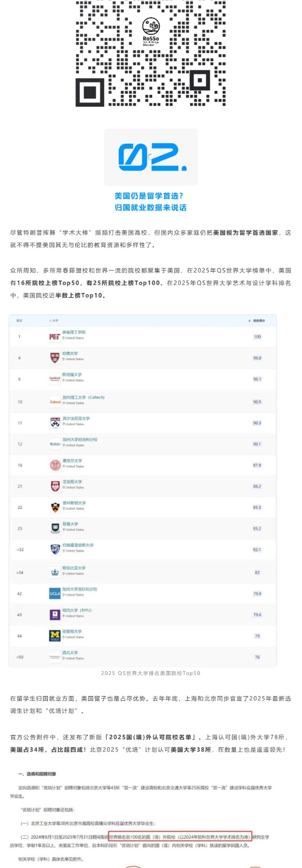Click the Harvard crest icon

[x=55, y=358]
